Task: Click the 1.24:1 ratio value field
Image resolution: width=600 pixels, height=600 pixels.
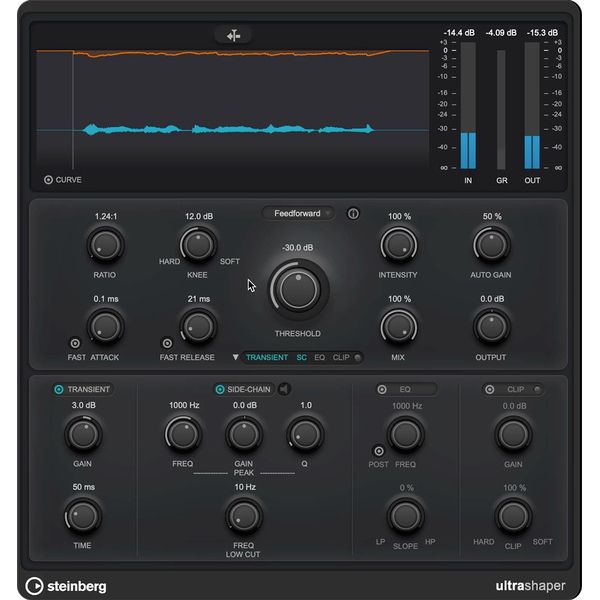Action: [x=106, y=217]
